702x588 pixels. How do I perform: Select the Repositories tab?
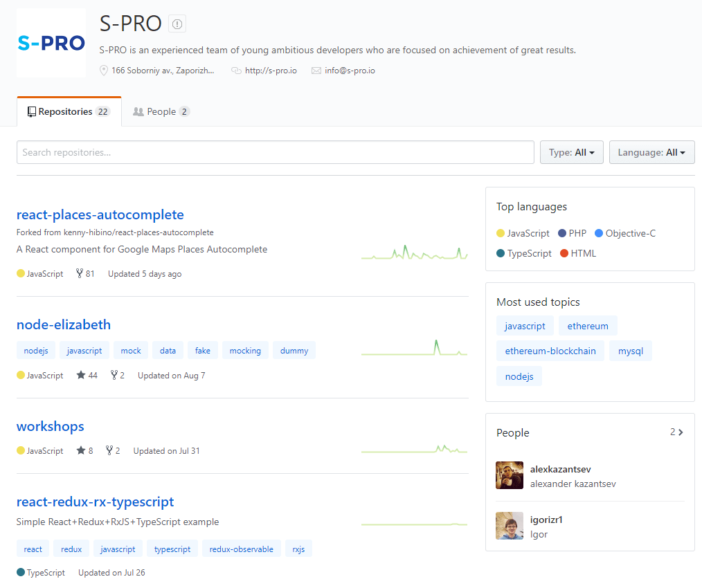pyautogui.click(x=69, y=112)
